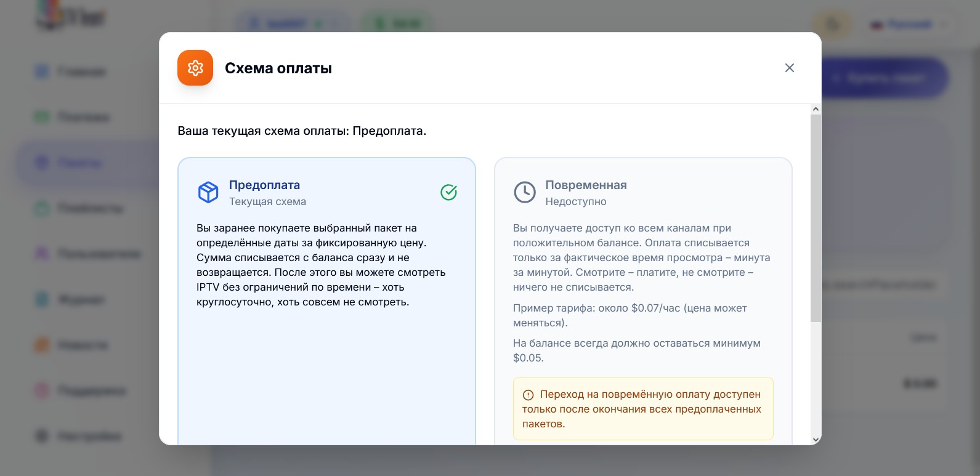The height and width of the screenshot is (476, 980).
Task: Click the blue buy package button behind dialog
Action: [885, 78]
